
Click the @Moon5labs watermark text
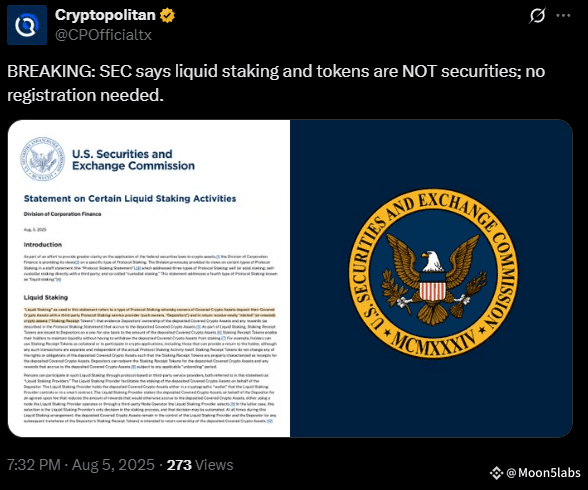pyautogui.click(x=543, y=473)
